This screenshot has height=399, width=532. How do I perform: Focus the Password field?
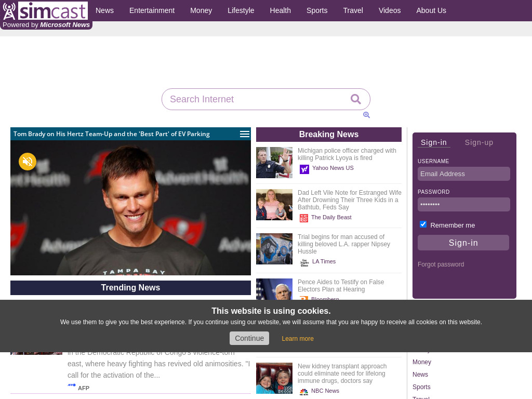[x=464, y=204]
